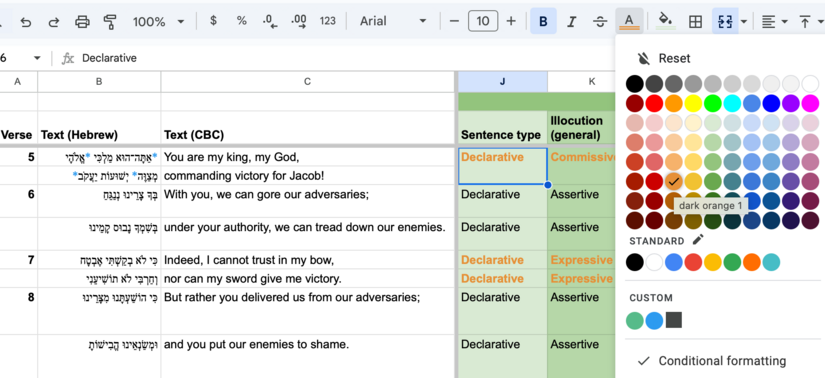Toggle Italic formatting
The height and width of the screenshot is (378, 825).
[x=571, y=21]
